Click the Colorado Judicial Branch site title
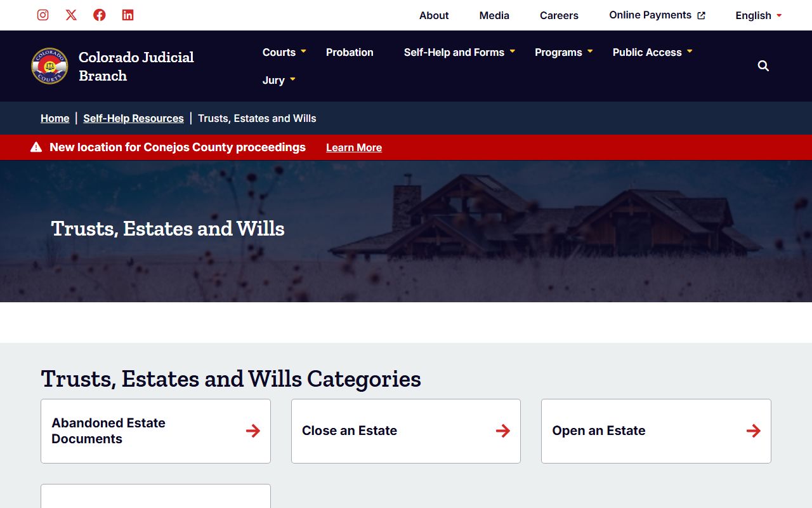Image resolution: width=812 pixels, height=508 pixels. 136,66
